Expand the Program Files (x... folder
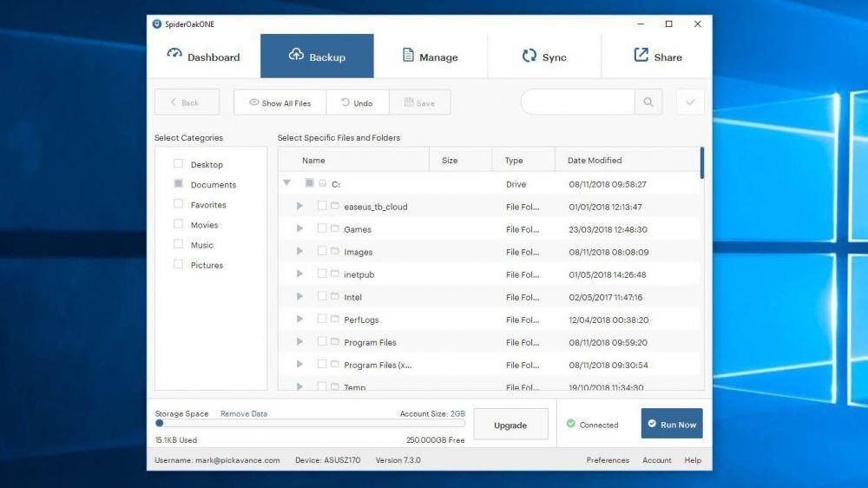This screenshot has height=488, width=868. pyautogui.click(x=299, y=364)
